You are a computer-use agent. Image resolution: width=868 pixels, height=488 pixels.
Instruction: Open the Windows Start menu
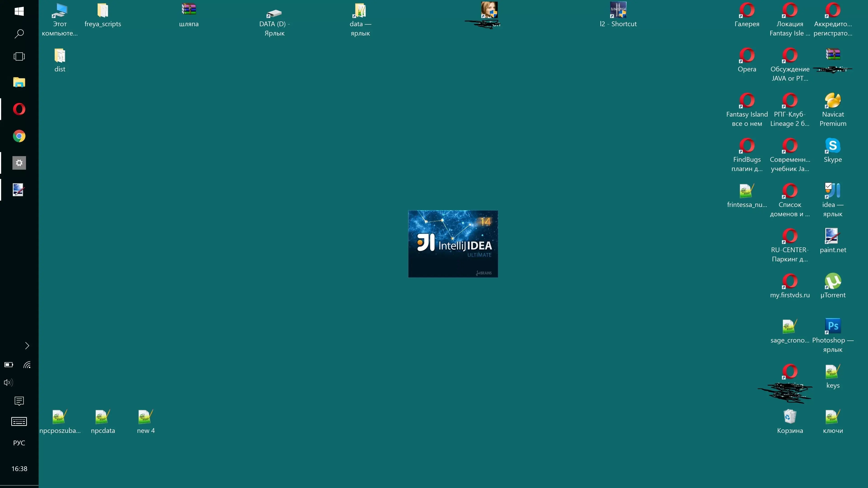[19, 12]
